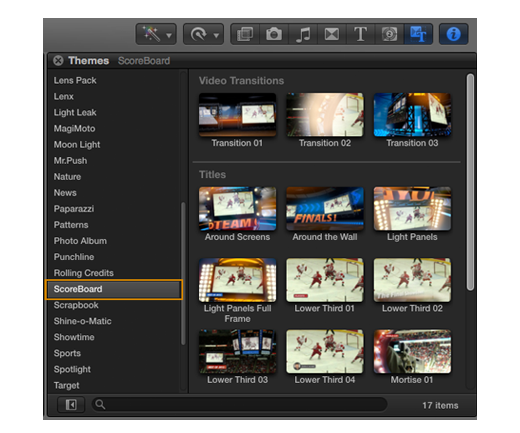Select the Scrapbook theme
This screenshot has width=520, height=433.
pyautogui.click(x=76, y=305)
